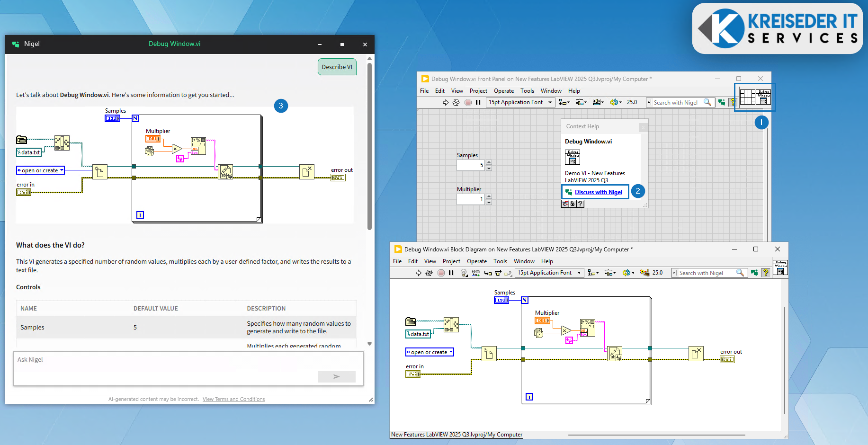The height and width of the screenshot is (445, 868).
Task: Open View menu in Block Diagram window
Action: 430,261
